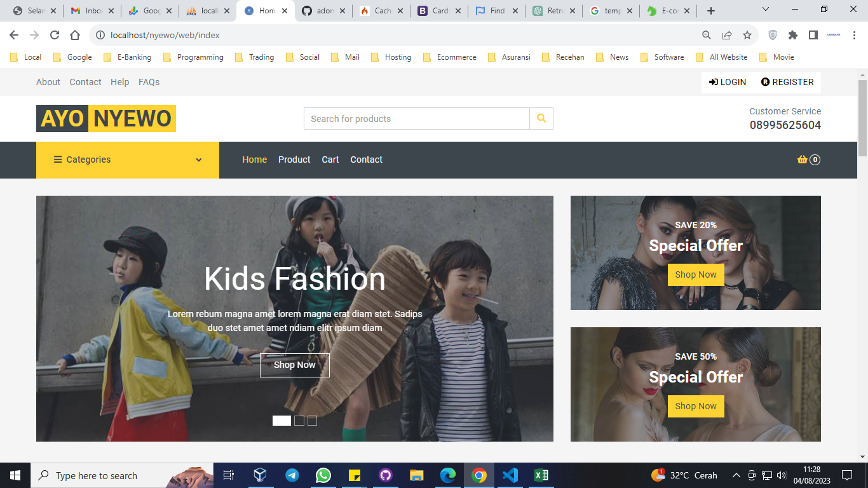Click the LOGIN button
The height and width of the screenshot is (488, 868).
[728, 82]
